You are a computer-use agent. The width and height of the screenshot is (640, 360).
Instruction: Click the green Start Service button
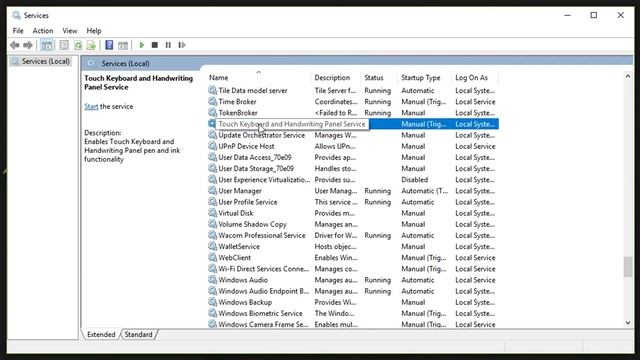(x=142, y=45)
